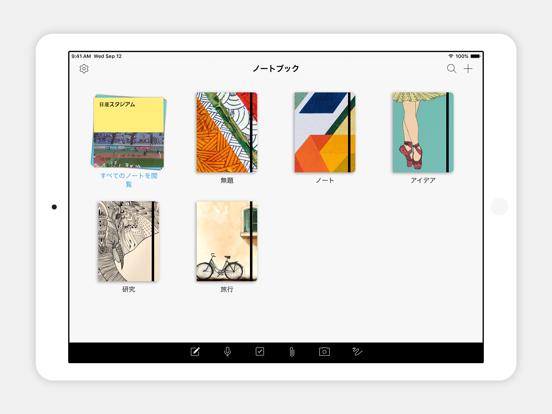Start an audio note with microphone
Image resolution: width=552 pixels, height=414 pixels.
227,352
